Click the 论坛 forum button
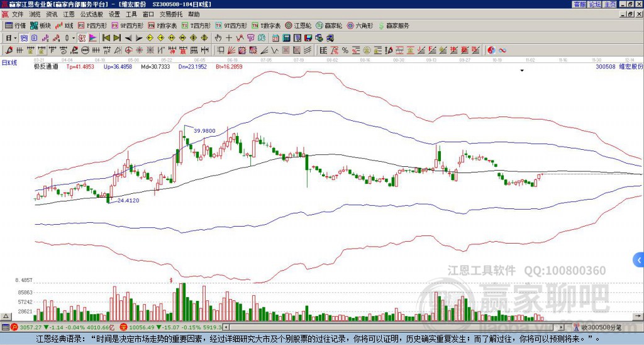Viewport: 644px width, 345px height. click(x=595, y=4)
